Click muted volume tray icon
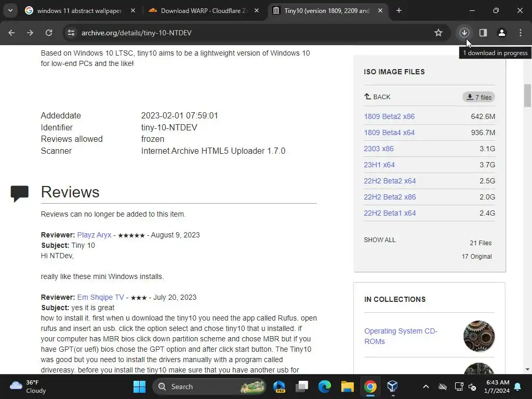The image size is (532, 399). point(472,387)
